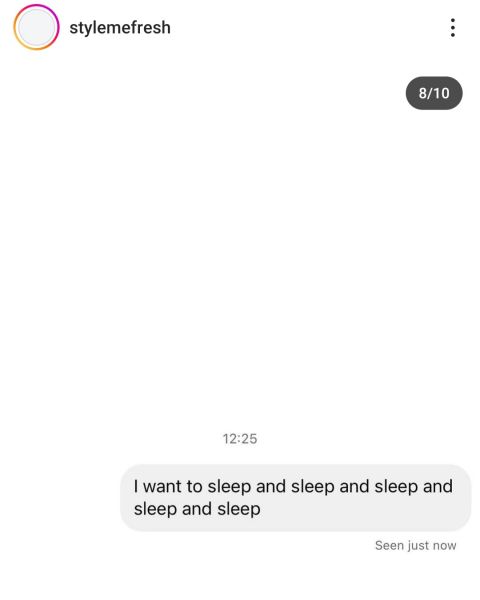Click the empty circle profile picture

point(36,27)
